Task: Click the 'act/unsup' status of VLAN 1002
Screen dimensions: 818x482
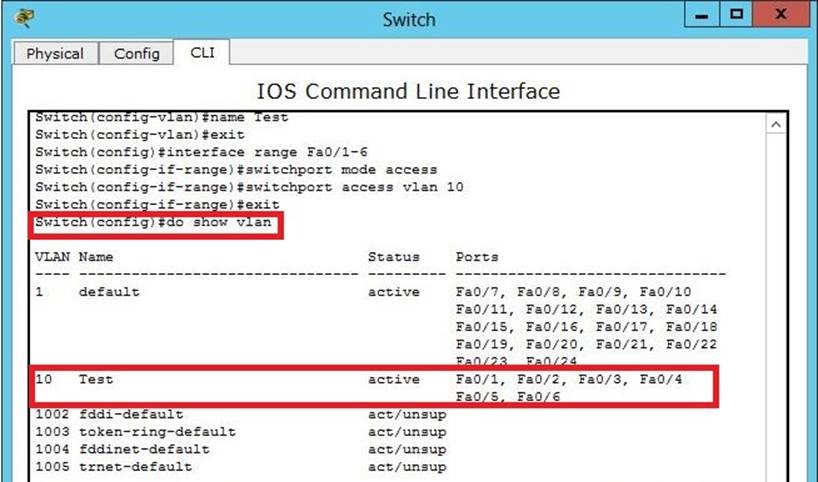Action: [x=407, y=415]
